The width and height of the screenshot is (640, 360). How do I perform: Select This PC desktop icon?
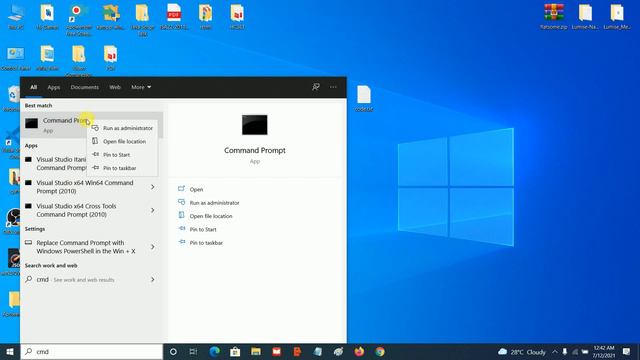click(x=16, y=17)
